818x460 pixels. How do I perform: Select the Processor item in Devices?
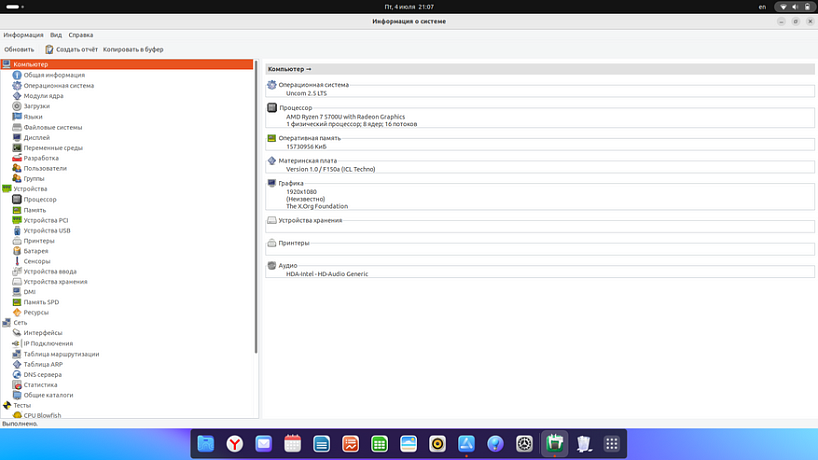tap(40, 199)
